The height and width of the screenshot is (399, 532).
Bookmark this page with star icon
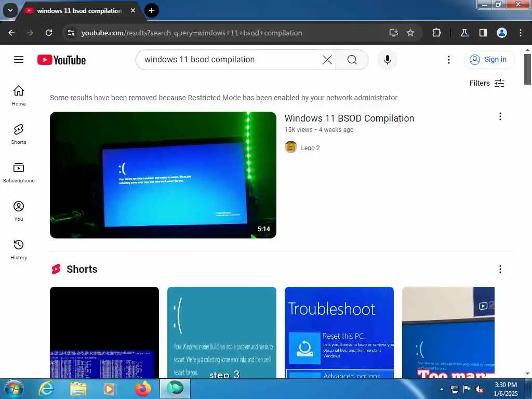point(410,33)
